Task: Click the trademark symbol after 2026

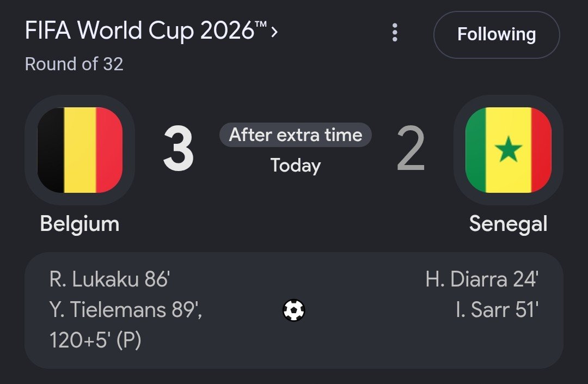Action: tap(261, 24)
